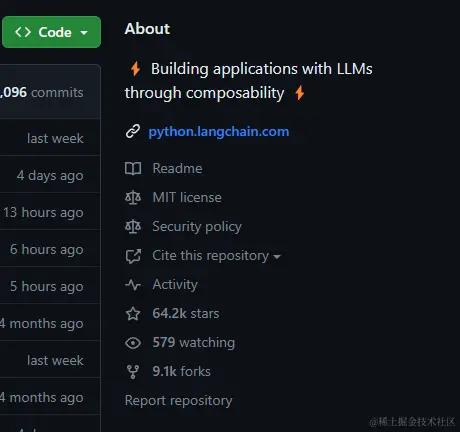
Task: Click the scales icon beside Security policy
Action: point(133,227)
